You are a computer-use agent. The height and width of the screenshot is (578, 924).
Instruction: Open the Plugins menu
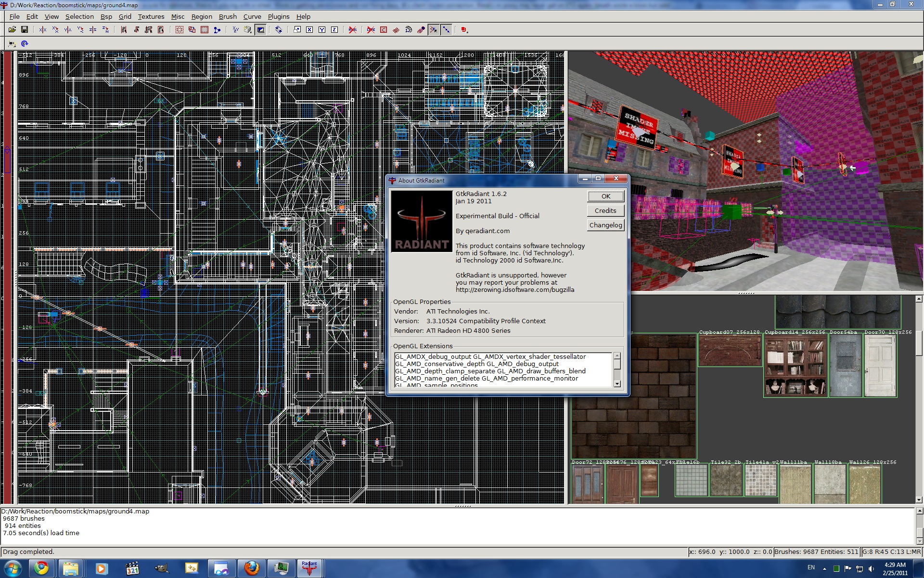[x=278, y=16]
